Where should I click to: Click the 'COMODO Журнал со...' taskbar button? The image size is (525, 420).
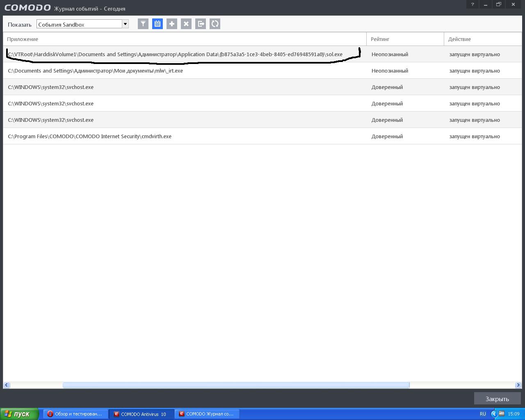207,414
